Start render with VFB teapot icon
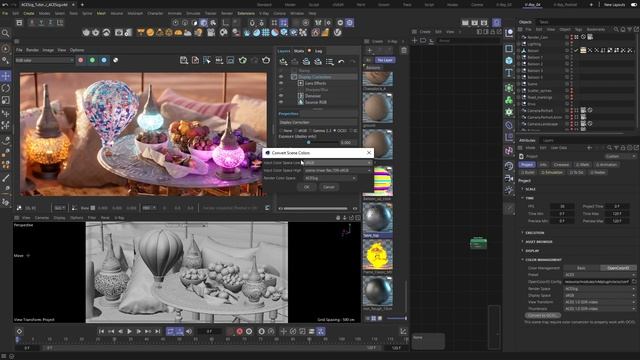Image resolution: width=640 pixels, height=360 pixels. 243,60
